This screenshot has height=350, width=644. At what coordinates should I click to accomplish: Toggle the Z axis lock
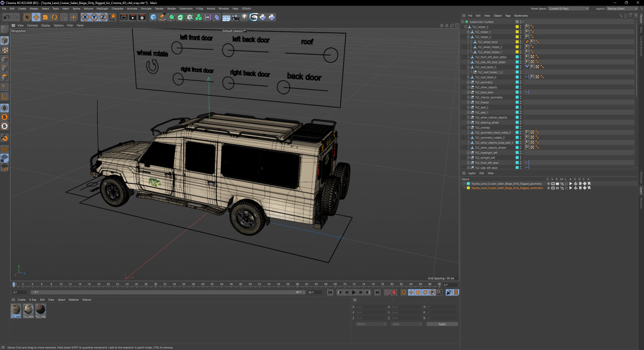(103, 17)
